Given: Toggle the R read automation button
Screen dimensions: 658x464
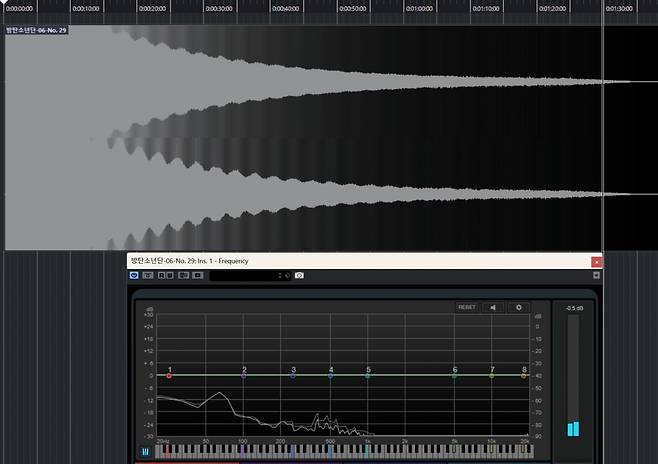Looking at the screenshot, I should coord(160,275).
